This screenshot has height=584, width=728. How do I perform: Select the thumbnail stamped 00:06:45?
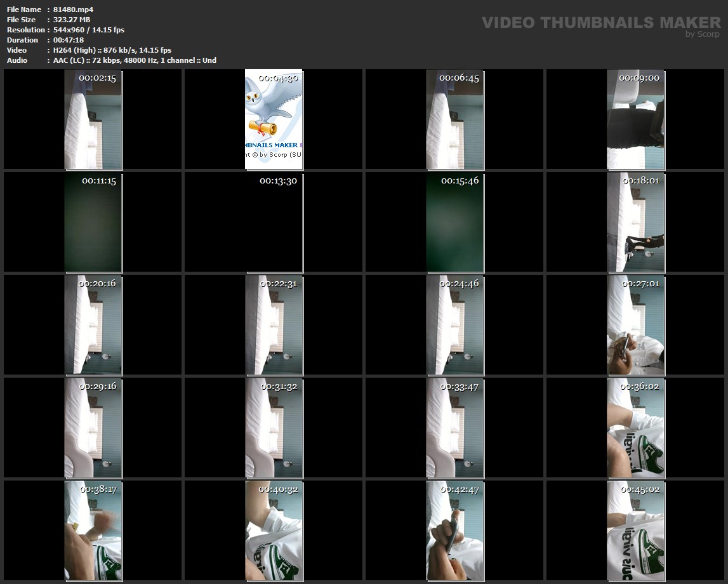(x=455, y=119)
